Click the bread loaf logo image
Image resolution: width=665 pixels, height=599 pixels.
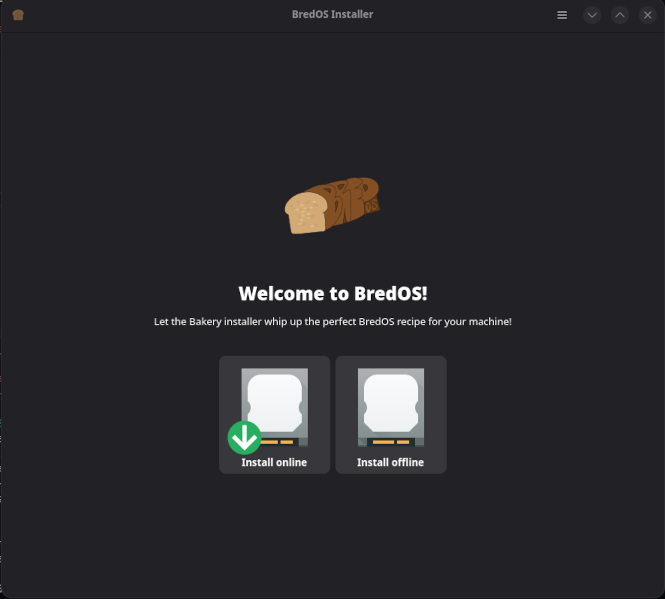tap(332, 206)
